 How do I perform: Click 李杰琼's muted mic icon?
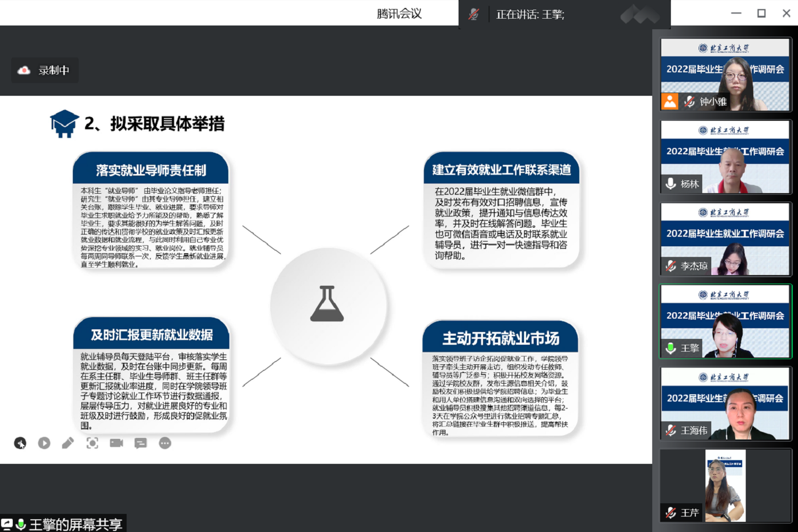[x=671, y=266]
